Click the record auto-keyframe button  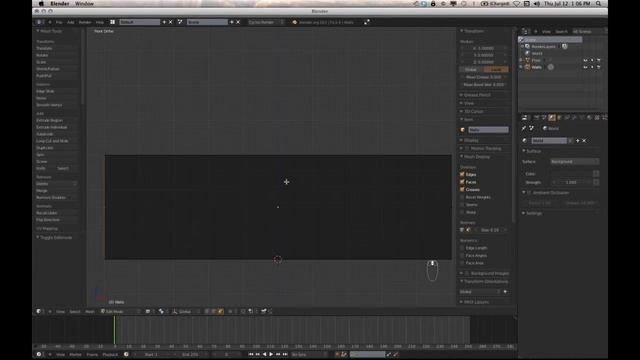337,354
